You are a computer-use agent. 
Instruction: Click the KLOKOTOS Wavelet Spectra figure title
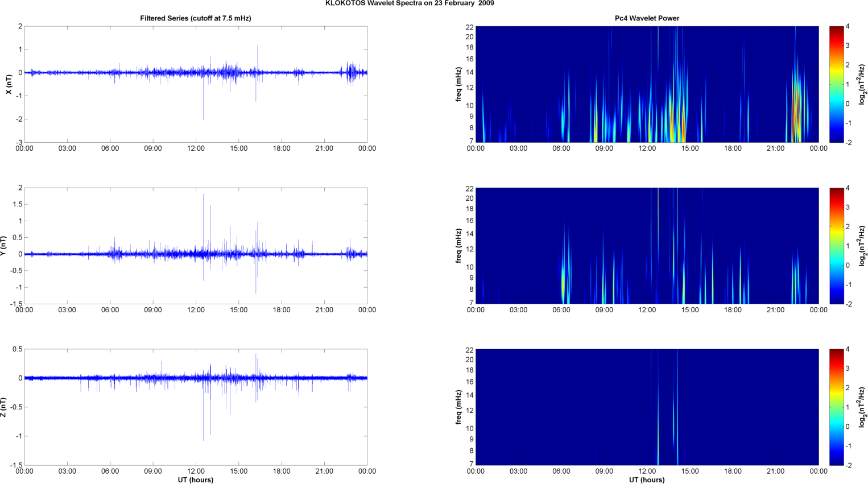pos(410,3)
